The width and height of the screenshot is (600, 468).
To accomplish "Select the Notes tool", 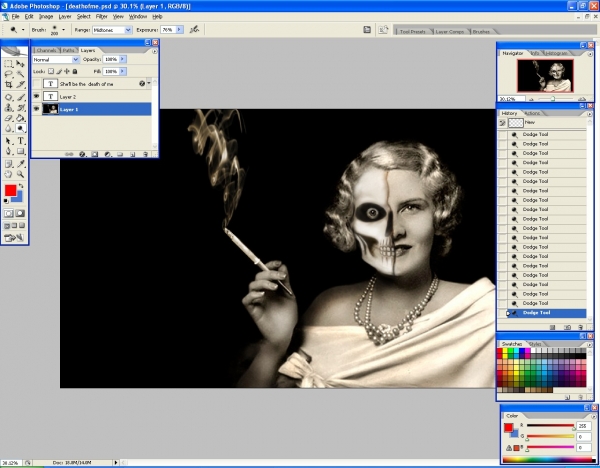I will 8,164.
